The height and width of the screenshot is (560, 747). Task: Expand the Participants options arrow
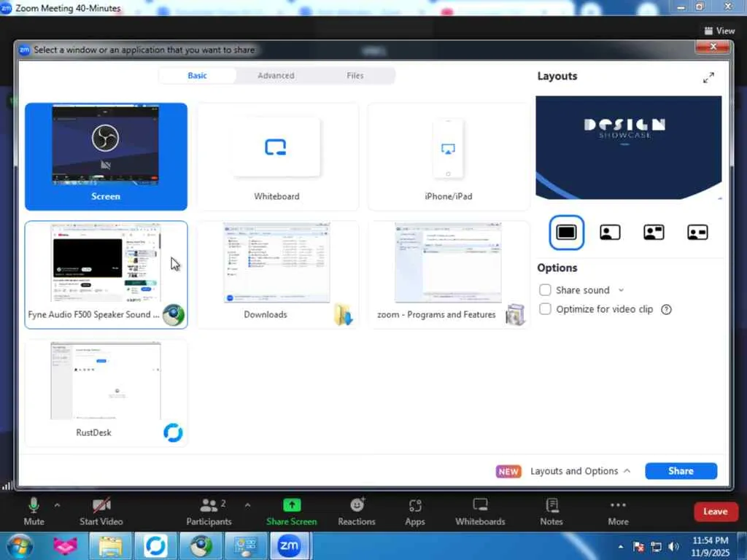click(x=247, y=505)
